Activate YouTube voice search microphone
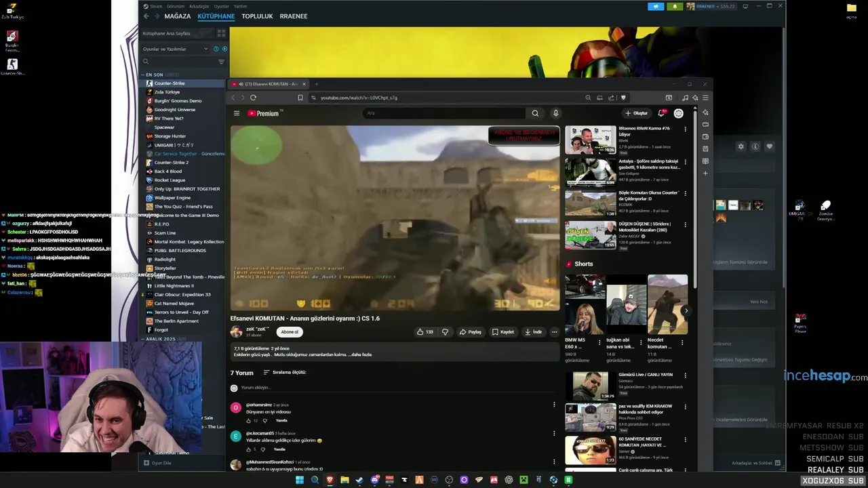 point(555,113)
